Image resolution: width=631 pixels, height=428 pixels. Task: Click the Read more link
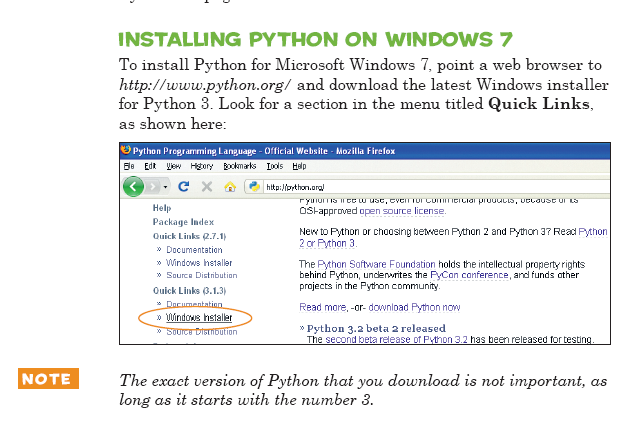click(x=322, y=307)
